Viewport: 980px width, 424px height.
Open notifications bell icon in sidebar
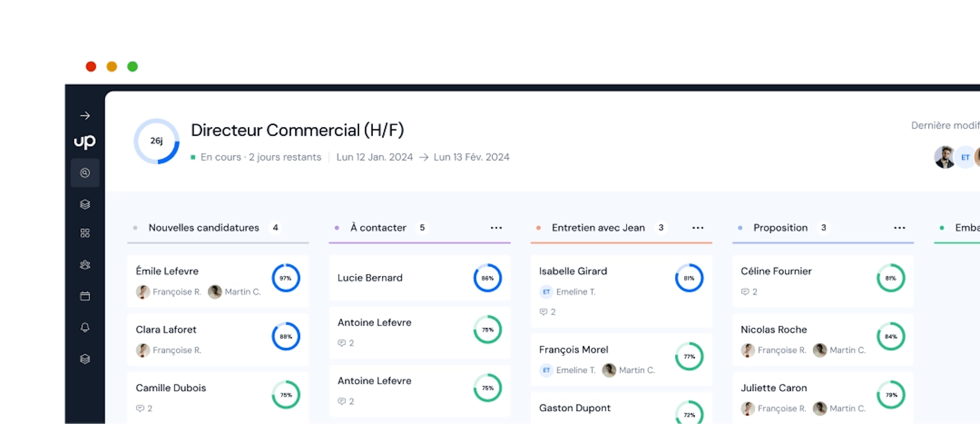point(85,327)
